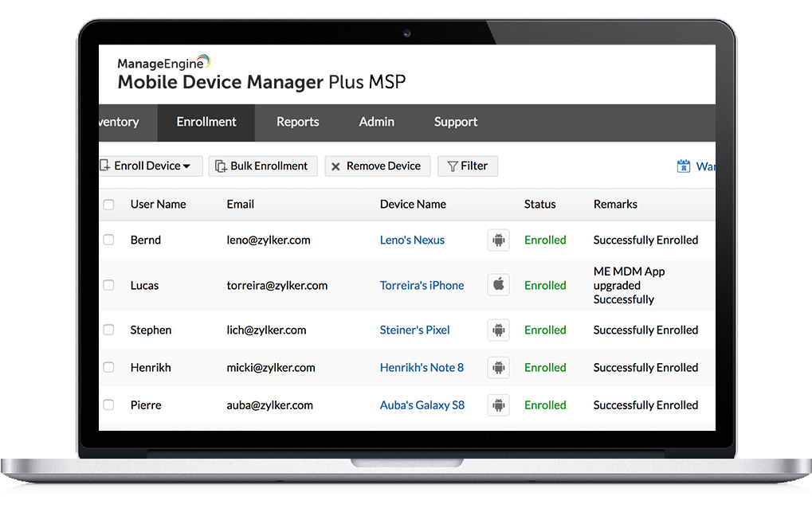Click the device icon on Enroll Device
Viewport: 812px width, 512px height.
pyautogui.click(x=104, y=166)
